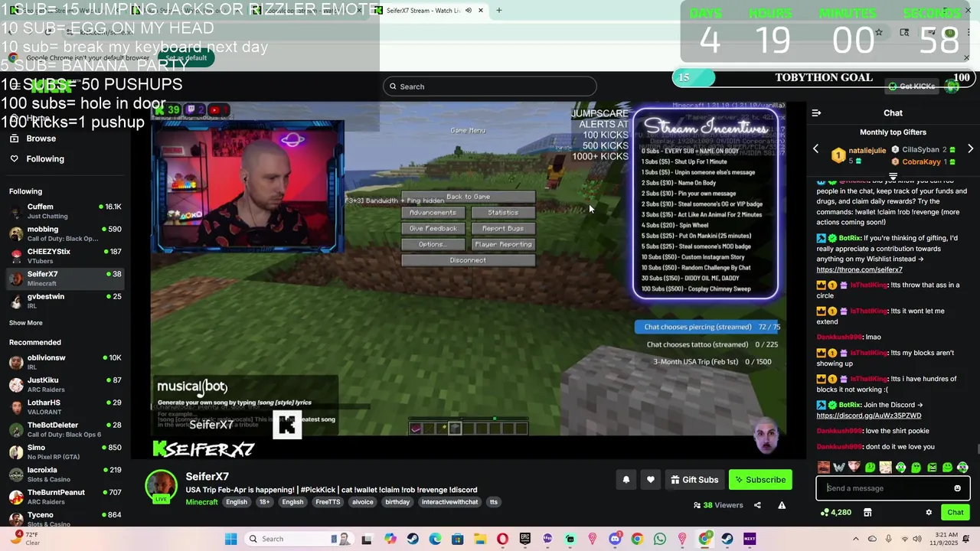Open mobbing's channel
The width and height of the screenshot is (980, 551).
point(65,233)
